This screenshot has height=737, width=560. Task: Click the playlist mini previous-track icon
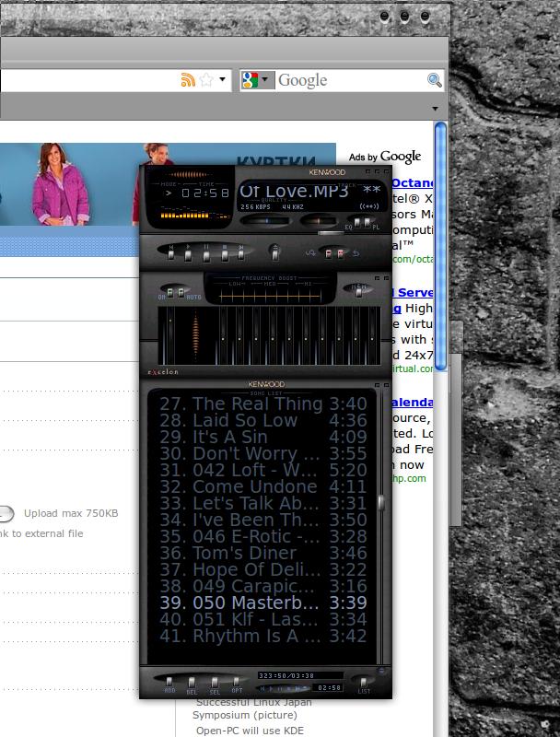[262, 688]
